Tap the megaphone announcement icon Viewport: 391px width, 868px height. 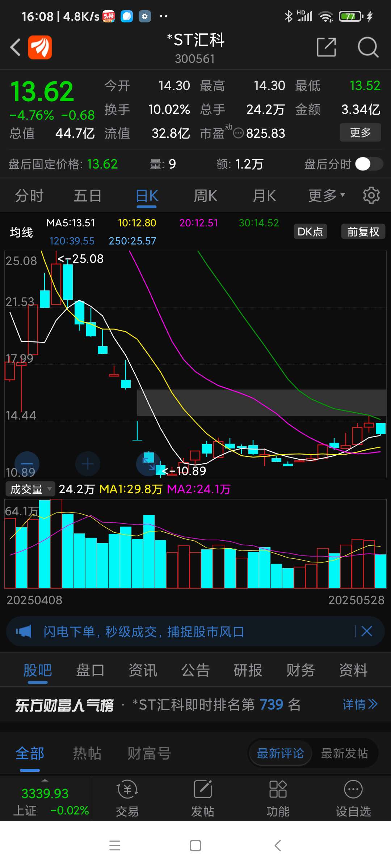coord(24,631)
